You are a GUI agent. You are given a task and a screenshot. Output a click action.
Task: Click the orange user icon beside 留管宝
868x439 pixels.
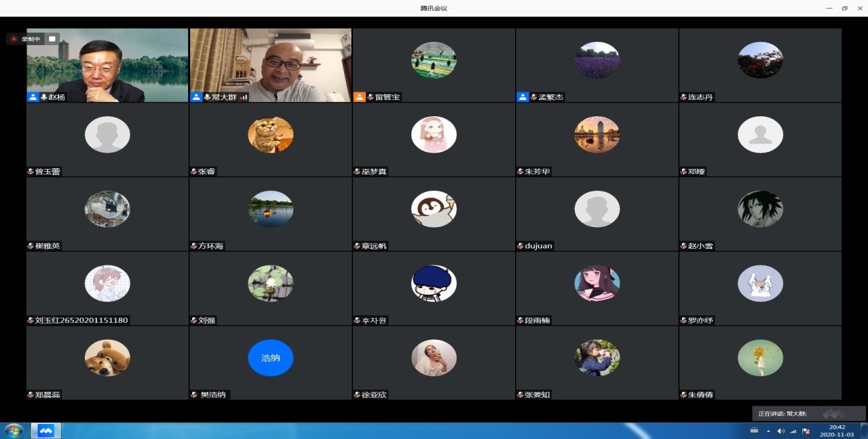pos(360,97)
